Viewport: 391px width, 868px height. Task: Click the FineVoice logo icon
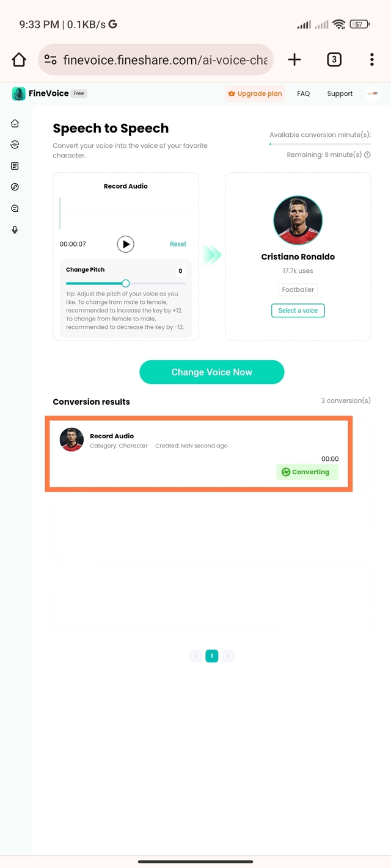point(19,94)
